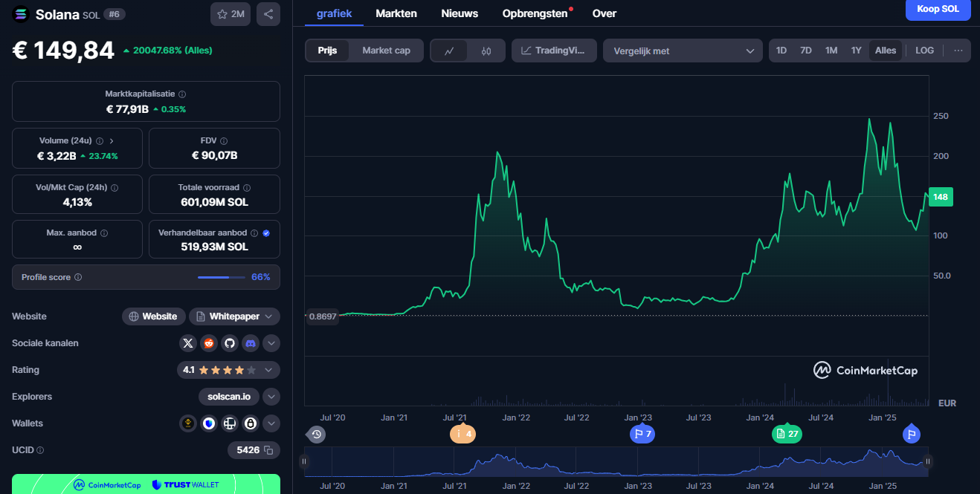The width and height of the screenshot is (980, 494).
Task: Toggle LOG scale on chart
Action: (924, 51)
